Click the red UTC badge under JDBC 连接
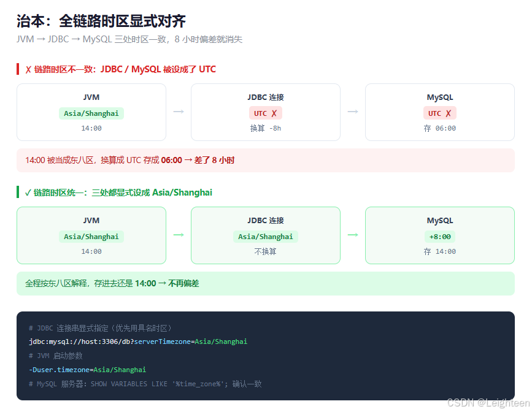The width and height of the screenshot is (532, 412). click(x=266, y=113)
